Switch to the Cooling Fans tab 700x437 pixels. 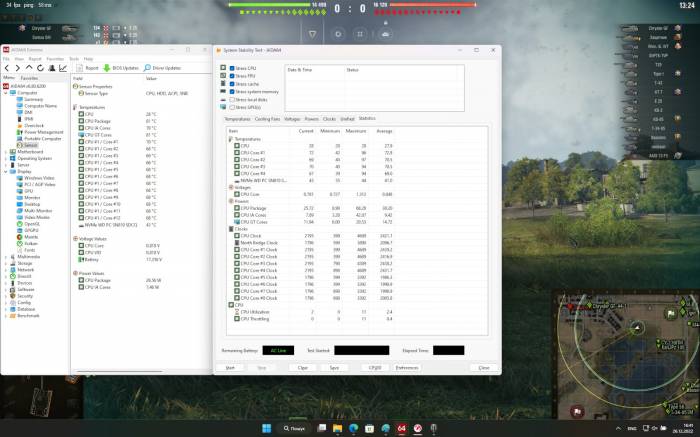(x=267, y=119)
